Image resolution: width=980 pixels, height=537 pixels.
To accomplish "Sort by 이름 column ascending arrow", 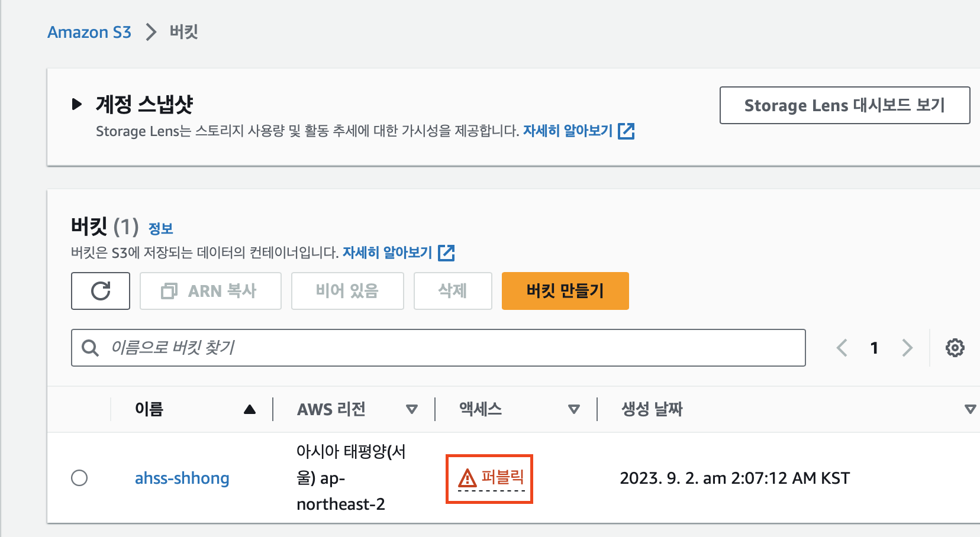I will pos(250,409).
